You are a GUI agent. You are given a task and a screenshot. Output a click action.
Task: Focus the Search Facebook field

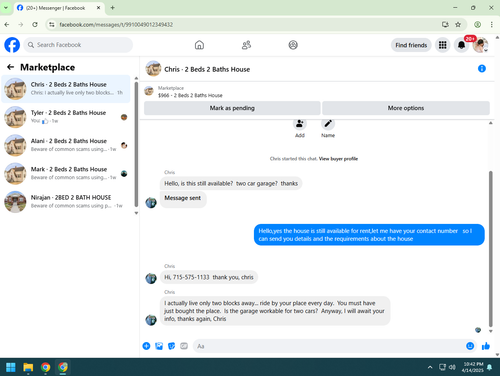coord(78,45)
